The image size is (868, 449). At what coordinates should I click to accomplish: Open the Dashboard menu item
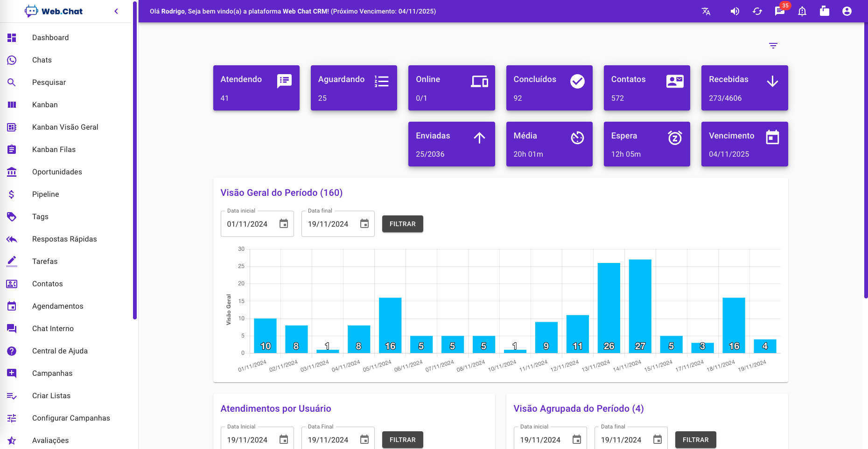66,38
